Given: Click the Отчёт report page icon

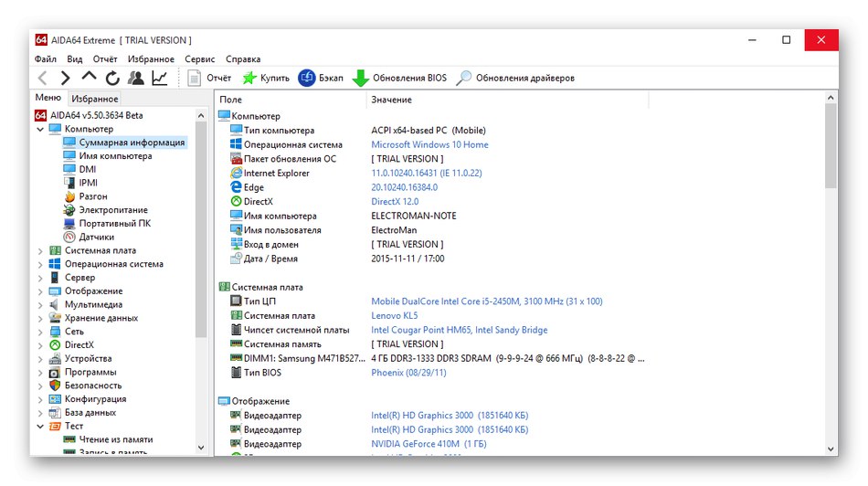Looking at the screenshot, I should (195, 78).
